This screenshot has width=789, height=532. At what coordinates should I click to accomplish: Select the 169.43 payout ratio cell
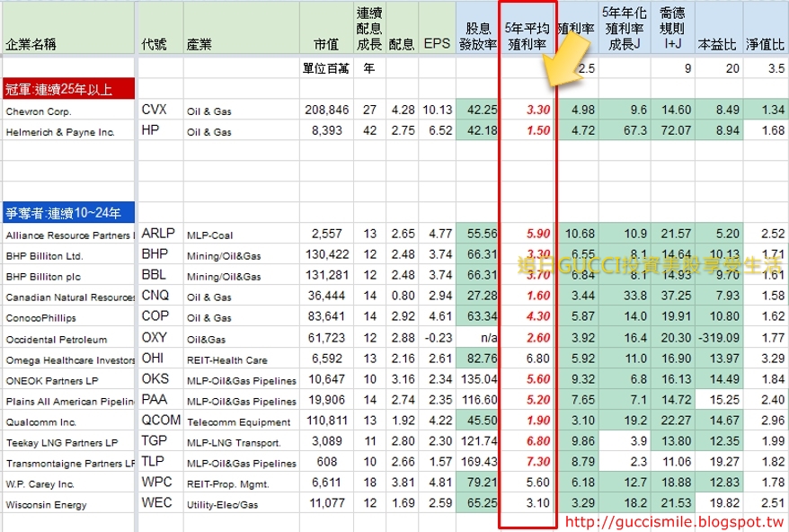tap(478, 462)
